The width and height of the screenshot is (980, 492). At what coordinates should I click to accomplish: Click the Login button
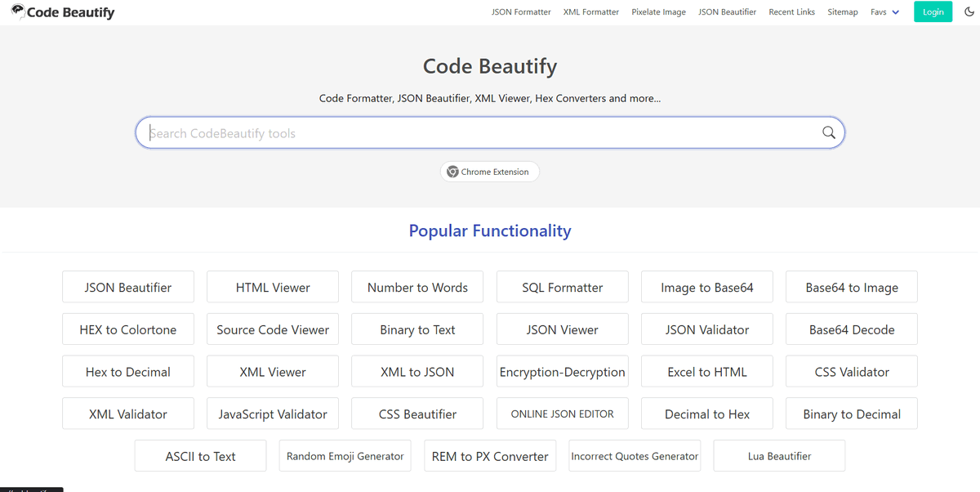click(933, 11)
